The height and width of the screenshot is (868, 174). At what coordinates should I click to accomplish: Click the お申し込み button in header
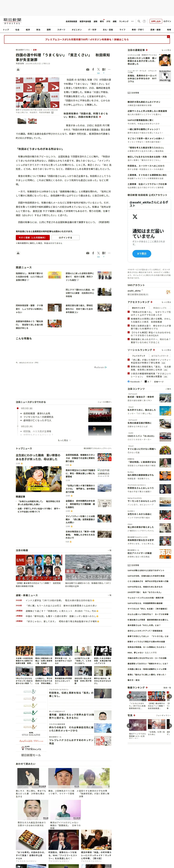pos(156,21)
